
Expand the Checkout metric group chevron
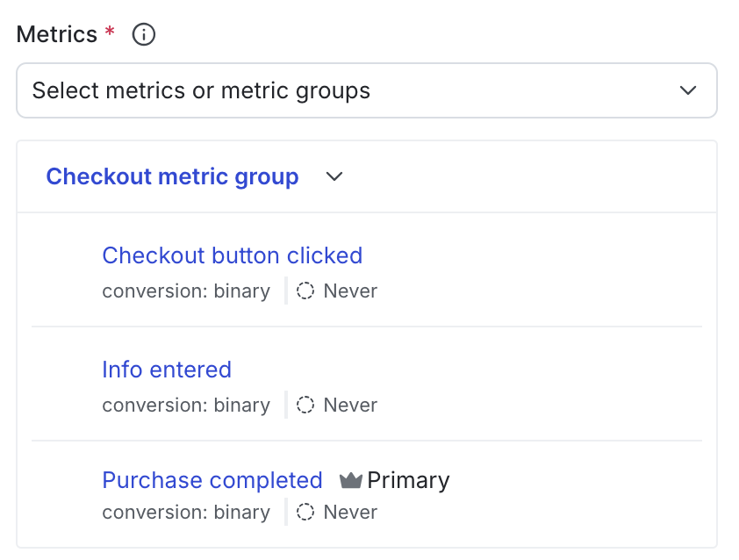click(334, 176)
